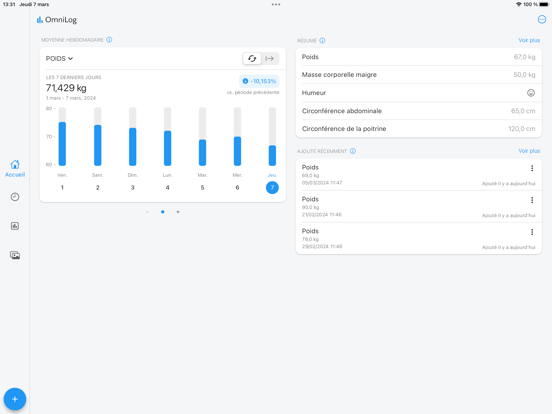This screenshot has width=552, height=414.
Task: Click the current page dot indicator
Action: (x=163, y=212)
